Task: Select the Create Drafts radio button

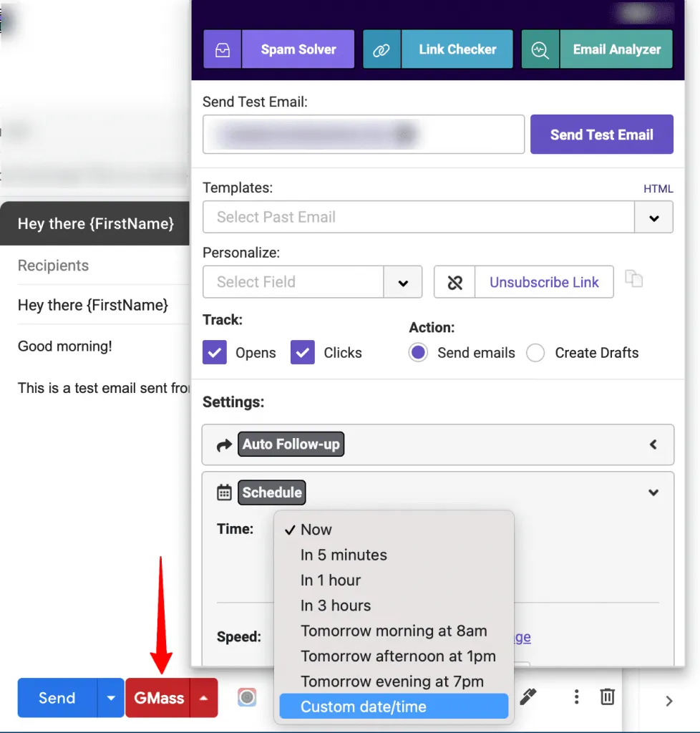Action: 535,352
